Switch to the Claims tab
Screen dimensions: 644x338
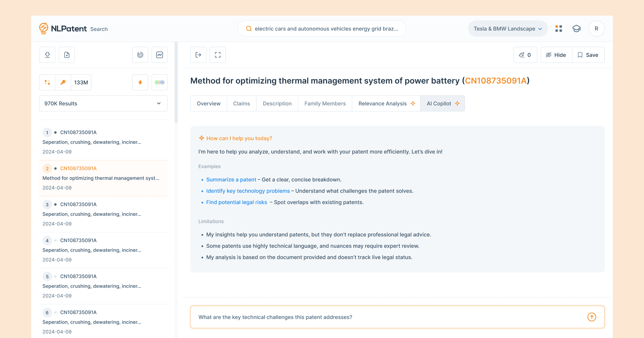(242, 103)
